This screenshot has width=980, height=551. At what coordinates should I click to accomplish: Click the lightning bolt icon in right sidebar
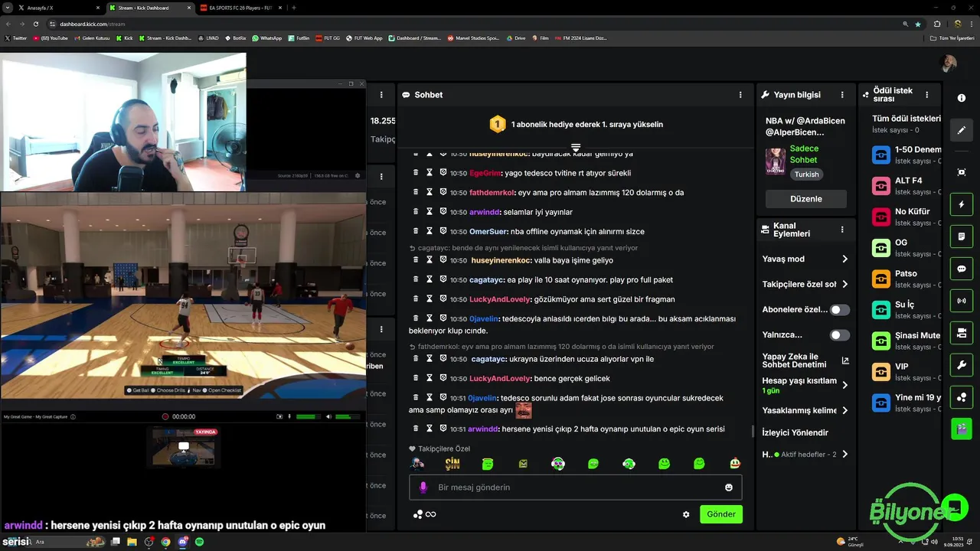coord(962,205)
